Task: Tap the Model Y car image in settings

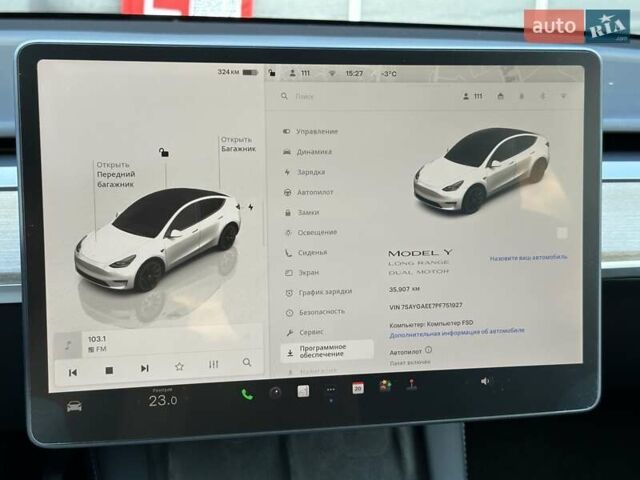Action: click(482, 171)
